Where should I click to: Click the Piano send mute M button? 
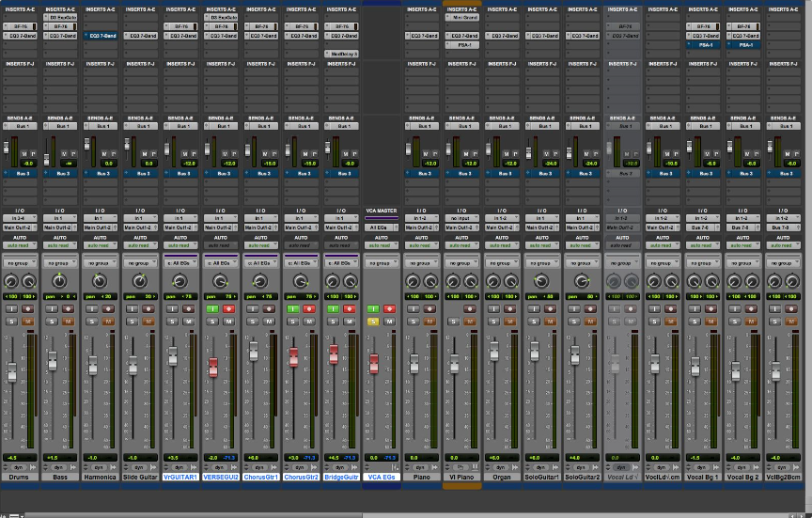(426, 154)
